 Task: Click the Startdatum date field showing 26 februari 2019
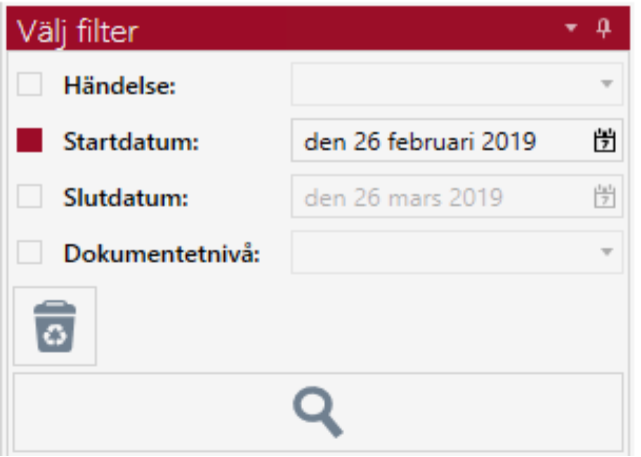pyautogui.click(x=420, y=141)
